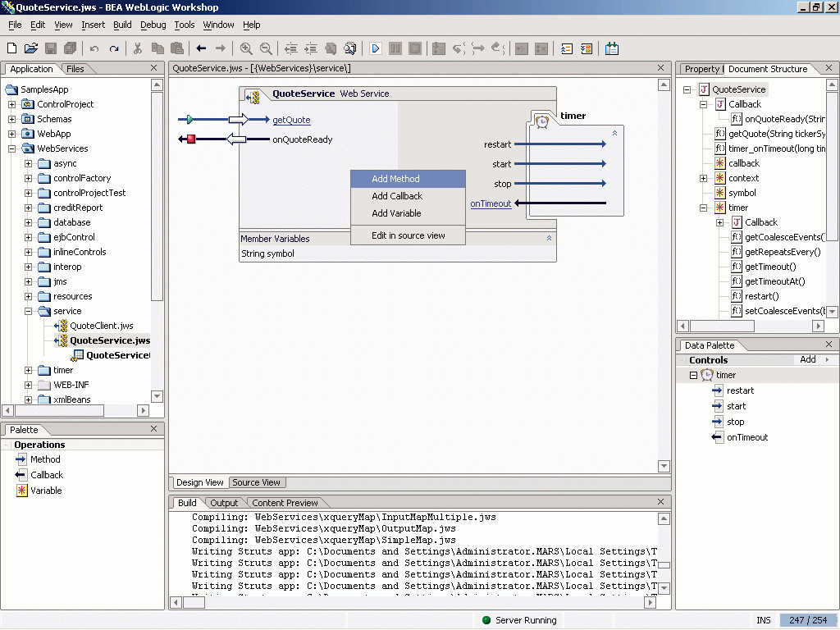Click the green Server Running status icon
The width and height of the screenshot is (840, 630).
(486, 620)
